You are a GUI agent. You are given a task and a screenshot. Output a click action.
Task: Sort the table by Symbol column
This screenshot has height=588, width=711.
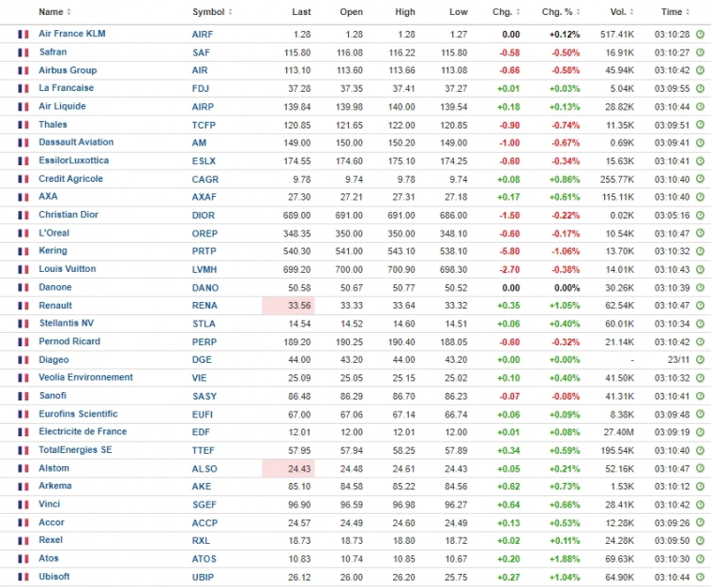coord(212,12)
